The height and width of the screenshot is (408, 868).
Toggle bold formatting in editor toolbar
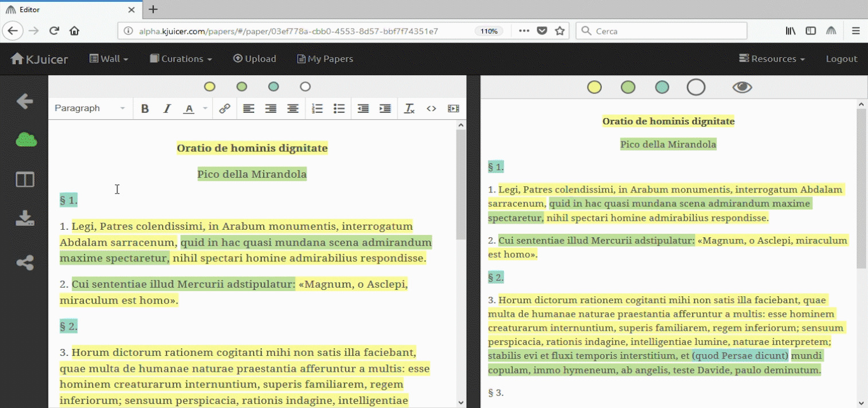point(145,108)
